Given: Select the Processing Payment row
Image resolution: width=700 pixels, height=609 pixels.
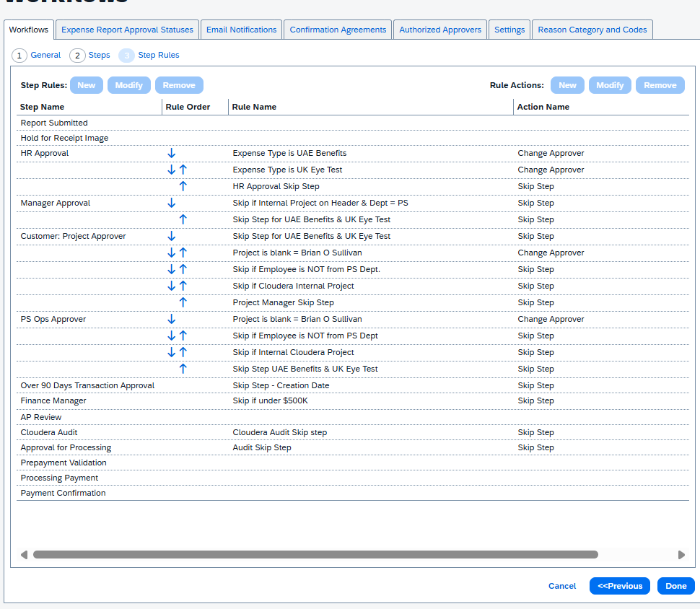Looking at the screenshot, I should [x=353, y=478].
